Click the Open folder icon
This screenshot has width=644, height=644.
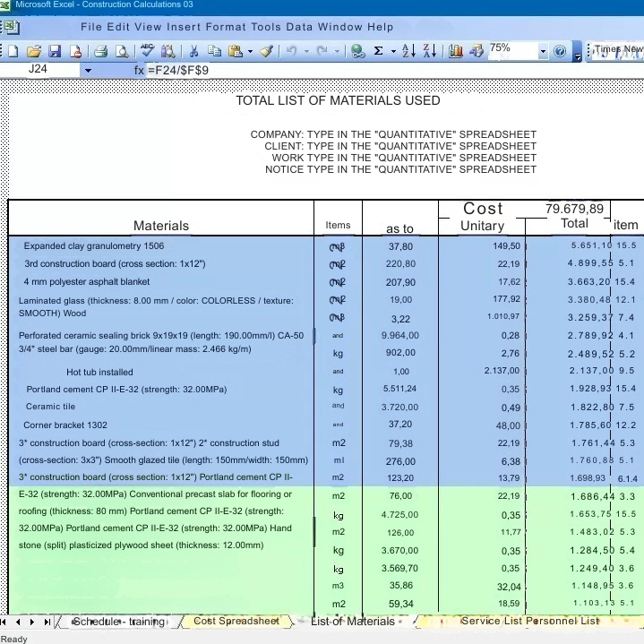pyautogui.click(x=34, y=51)
